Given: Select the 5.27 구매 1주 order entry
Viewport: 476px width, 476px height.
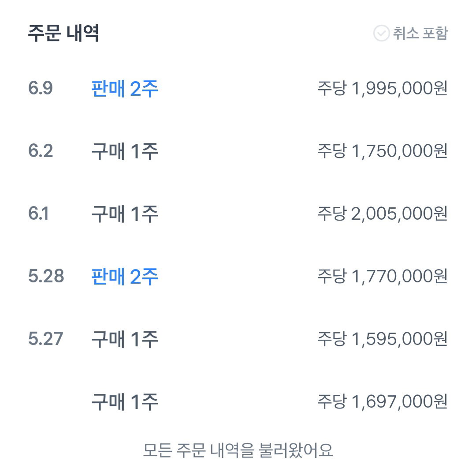Looking at the screenshot, I should click(x=238, y=339).
